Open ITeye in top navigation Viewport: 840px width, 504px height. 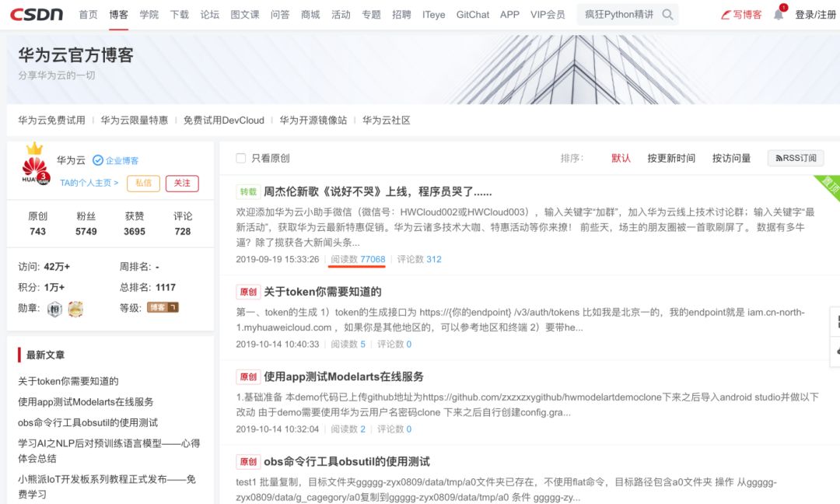[x=433, y=15]
